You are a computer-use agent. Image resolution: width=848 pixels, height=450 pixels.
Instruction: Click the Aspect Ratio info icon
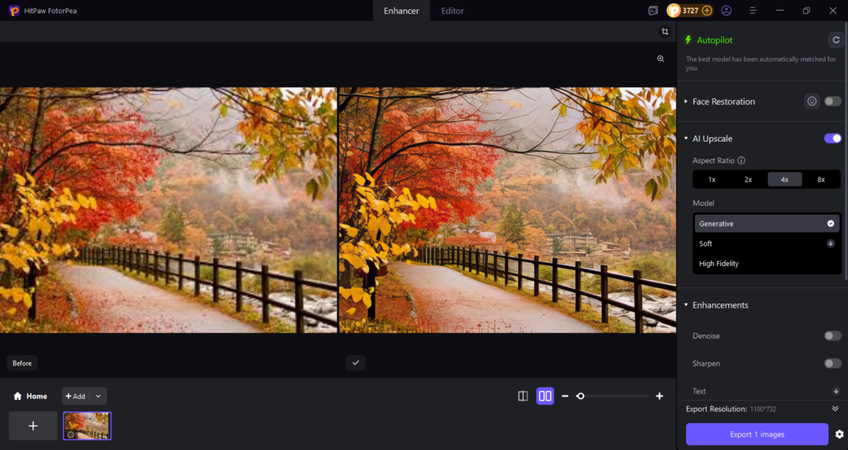[741, 160]
